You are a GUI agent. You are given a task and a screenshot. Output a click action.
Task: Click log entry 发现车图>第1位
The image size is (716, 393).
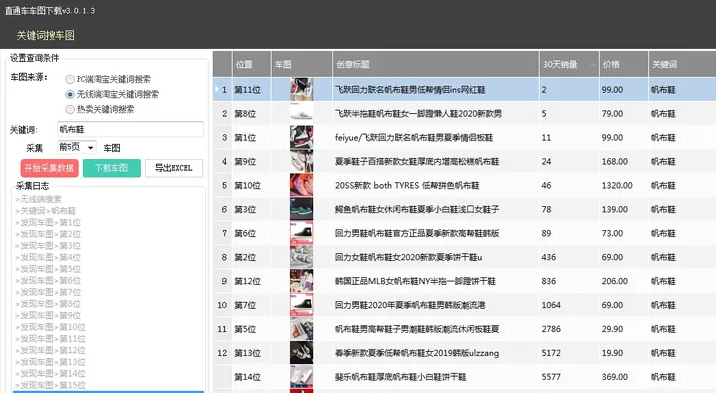(48, 223)
